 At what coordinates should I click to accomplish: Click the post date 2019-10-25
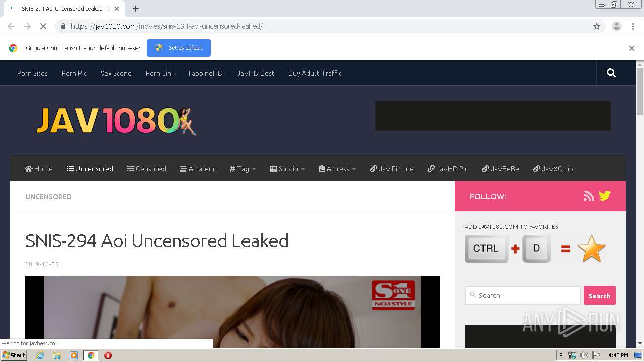(x=42, y=264)
